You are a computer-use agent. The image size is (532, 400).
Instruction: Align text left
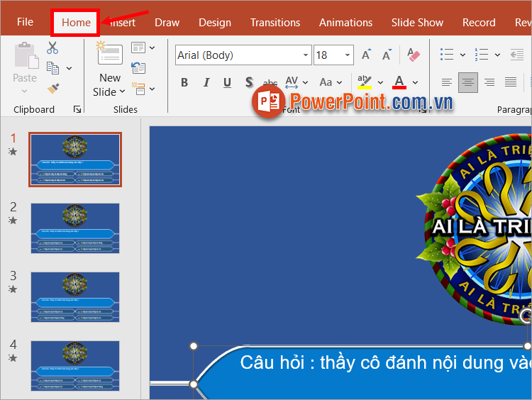pyautogui.click(x=446, y=82)
